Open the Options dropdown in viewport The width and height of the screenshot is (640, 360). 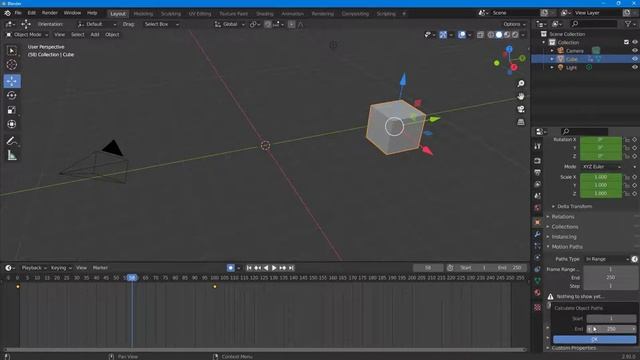[513, 24]
